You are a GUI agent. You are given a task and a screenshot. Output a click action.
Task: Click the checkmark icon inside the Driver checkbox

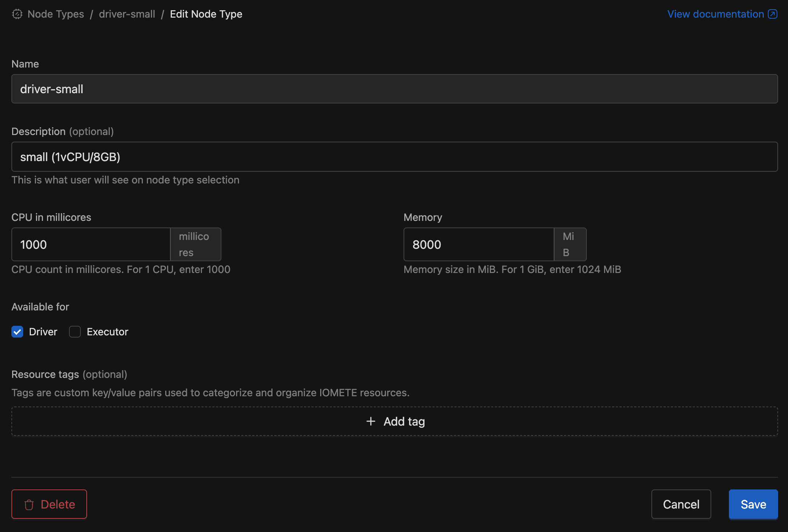pos(17,332)
